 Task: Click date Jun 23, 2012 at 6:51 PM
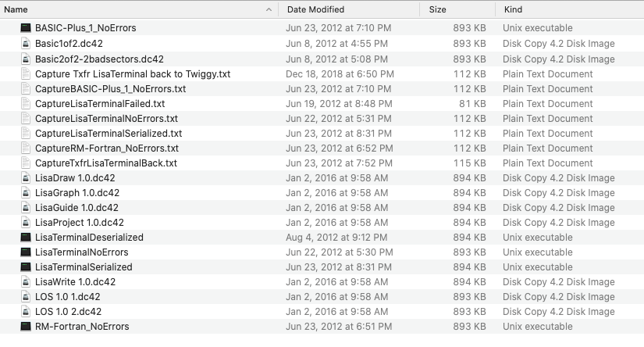point(339,327)
